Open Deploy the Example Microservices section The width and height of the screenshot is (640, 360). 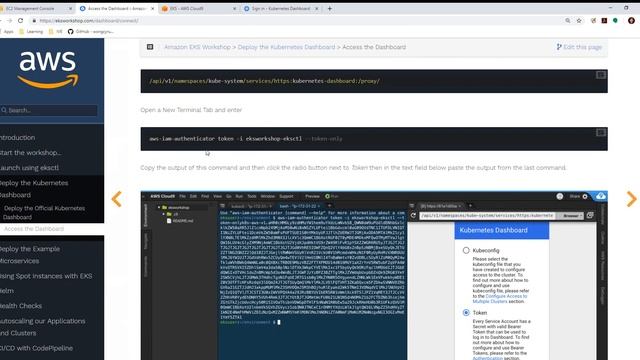click(30, 255)
